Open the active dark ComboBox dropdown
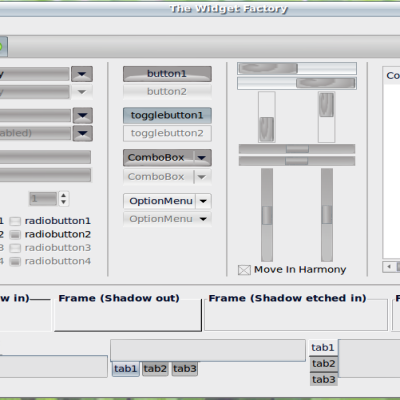The width and height of the screenshot is (400, 400). click(167, 157)
